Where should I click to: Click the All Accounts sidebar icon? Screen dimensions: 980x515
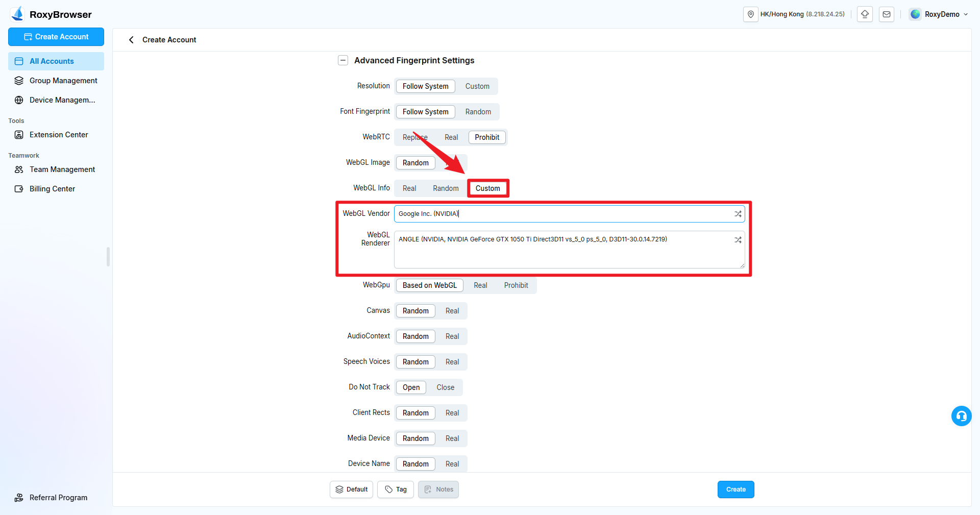click(19, 61)
